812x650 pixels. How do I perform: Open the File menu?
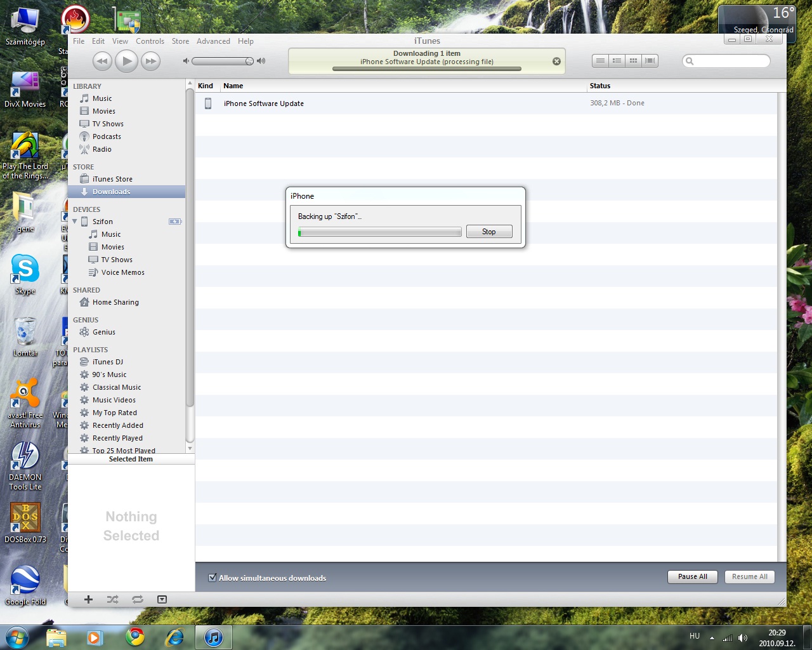click(x=79, y=41)
